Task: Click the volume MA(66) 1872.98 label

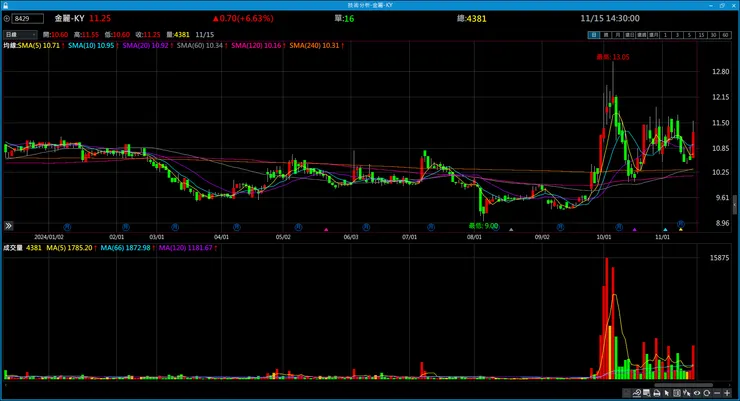Action: pos(125,248)
